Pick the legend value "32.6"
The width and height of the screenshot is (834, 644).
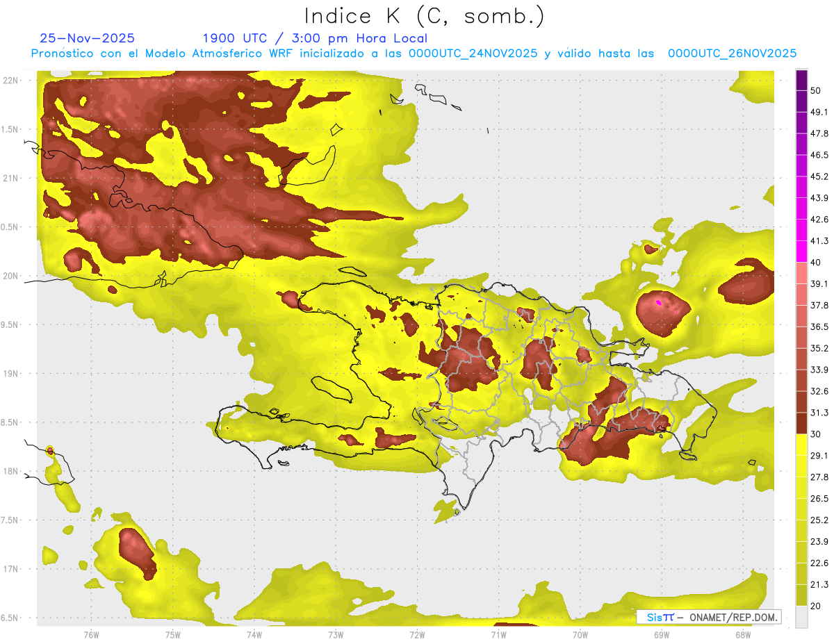pos(819,391)
